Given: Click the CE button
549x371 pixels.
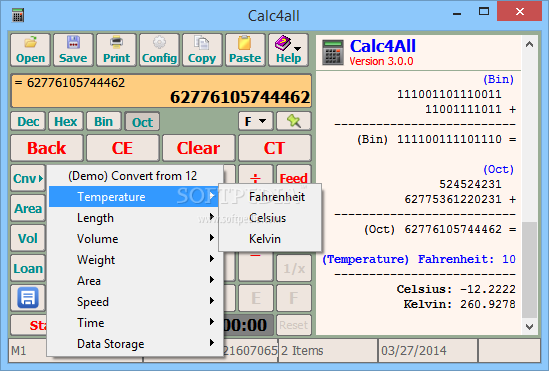Looking at the screenshot, I should pos(123,148).
